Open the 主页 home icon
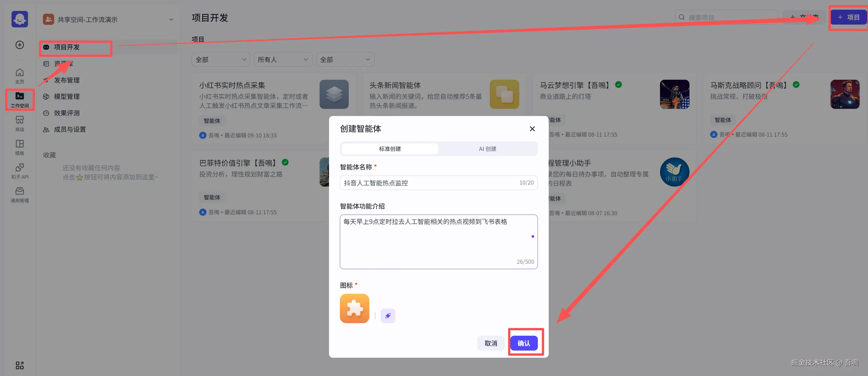The width and height of the screenshot is (868, 376). (19, 76)
